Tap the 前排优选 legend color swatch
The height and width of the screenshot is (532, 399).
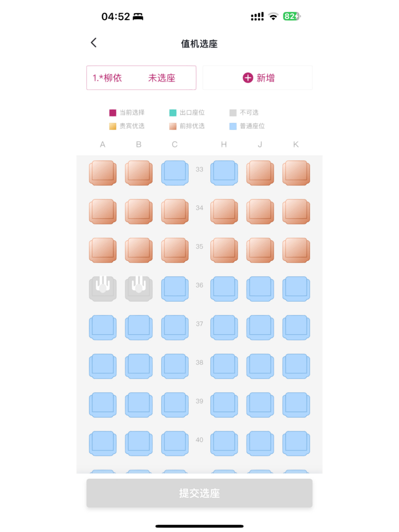[173, 126]
